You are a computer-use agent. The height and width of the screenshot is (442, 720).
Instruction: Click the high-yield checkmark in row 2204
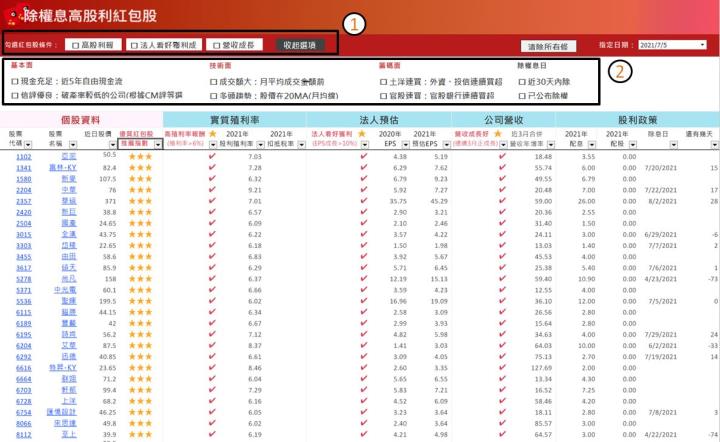coord(212,190)
